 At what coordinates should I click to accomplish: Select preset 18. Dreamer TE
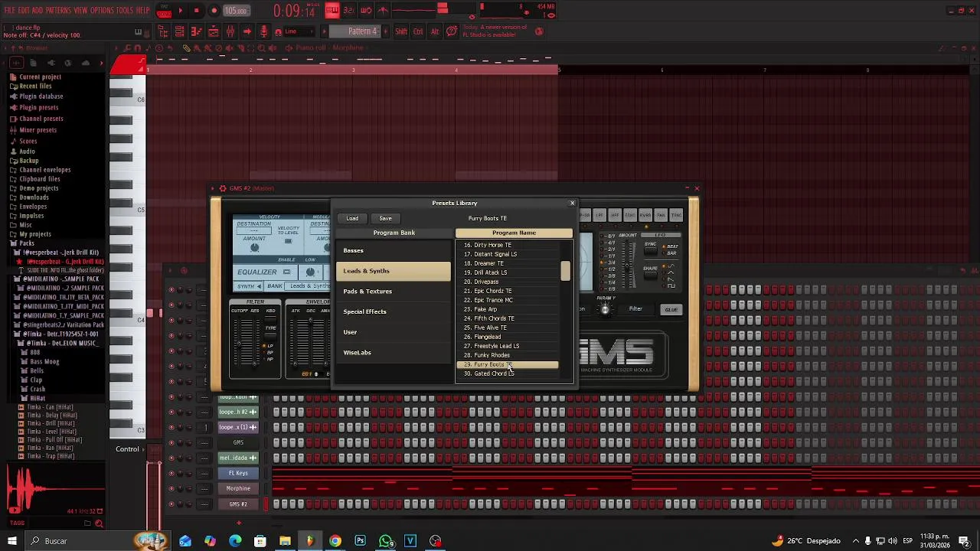(507, 263)
